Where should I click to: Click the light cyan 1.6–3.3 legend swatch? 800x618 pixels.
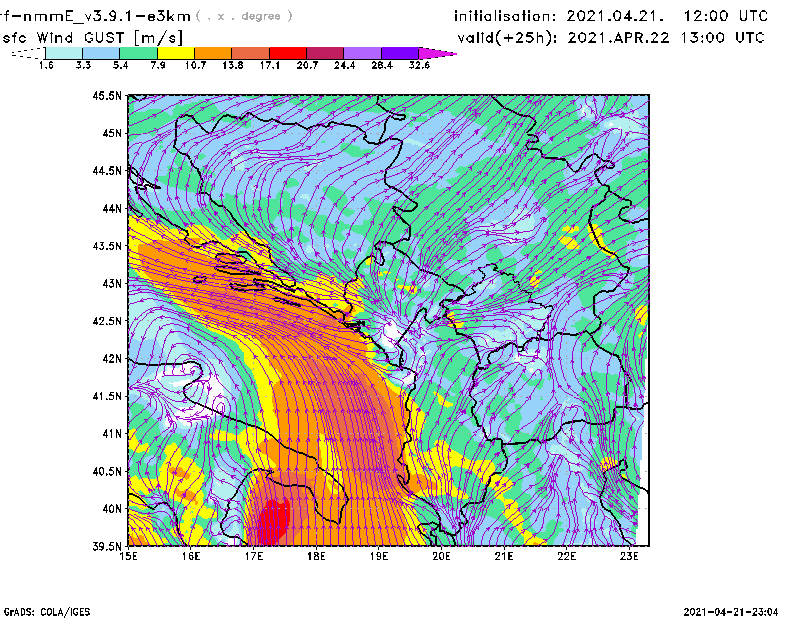(64, 53)
